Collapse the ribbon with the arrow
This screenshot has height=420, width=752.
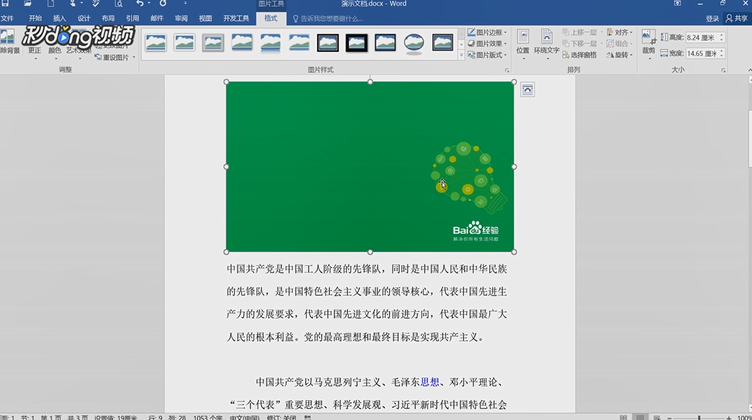749,70
